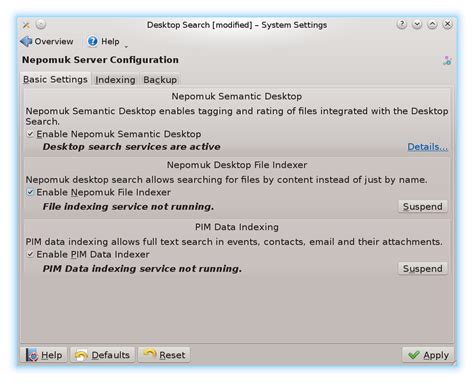Toggle Enable Nepomuk File Indexer checkbox
This screenshot has height=383, width=474.
(x=30, y=192)
